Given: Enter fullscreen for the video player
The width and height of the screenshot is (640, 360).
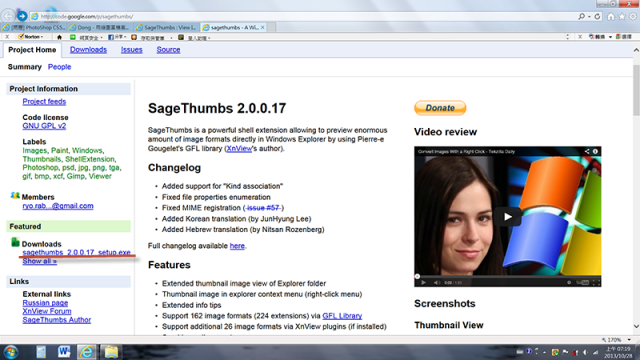Looking at the screenshot, I should click(x=596, y=282).
